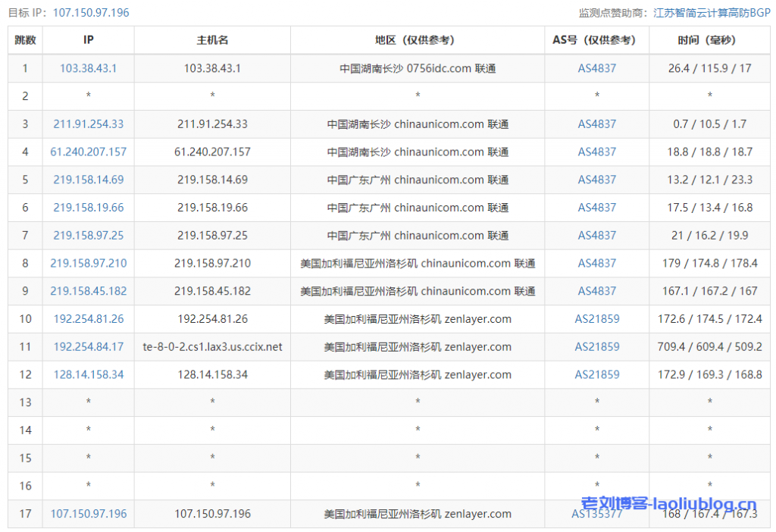
Task: Open IP 219.158.45.182 details
Action: tap(88, 292)
